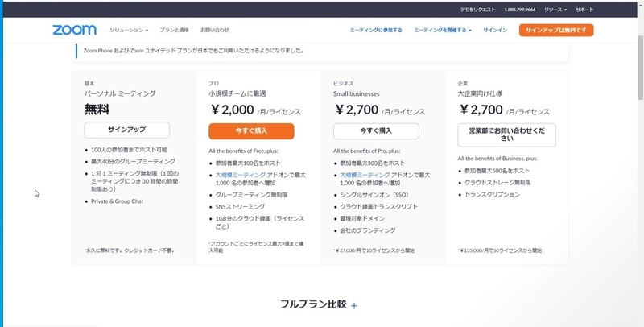Viewport: 644px width, 327px height.
Task: Click デモをリクエスト in top bar
Action: [477, 10]
